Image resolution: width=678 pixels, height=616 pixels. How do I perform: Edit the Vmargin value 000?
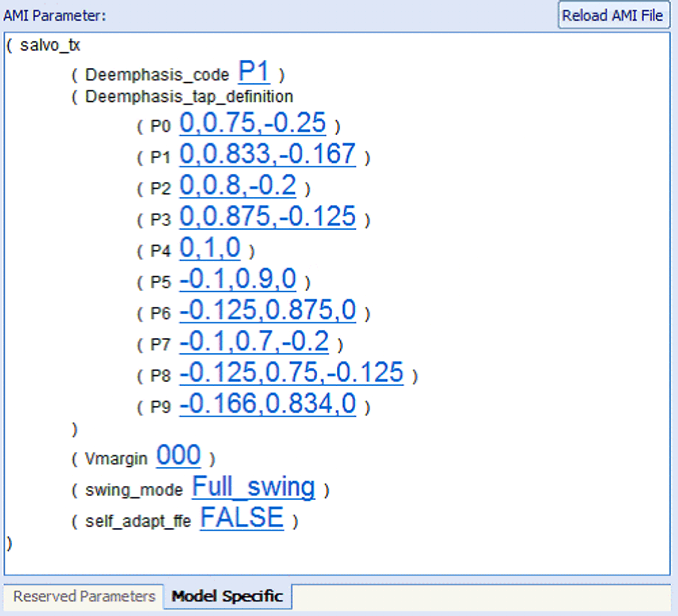179,455
